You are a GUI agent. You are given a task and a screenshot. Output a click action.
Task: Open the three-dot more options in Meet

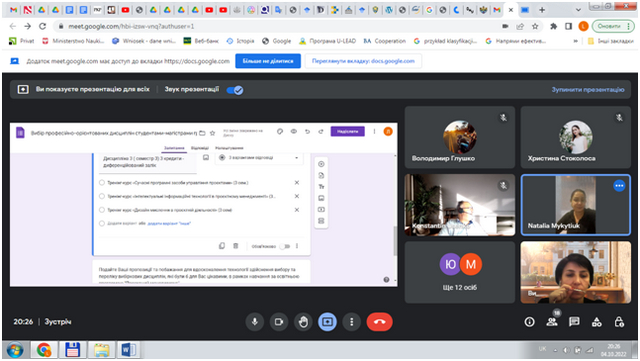351,322
